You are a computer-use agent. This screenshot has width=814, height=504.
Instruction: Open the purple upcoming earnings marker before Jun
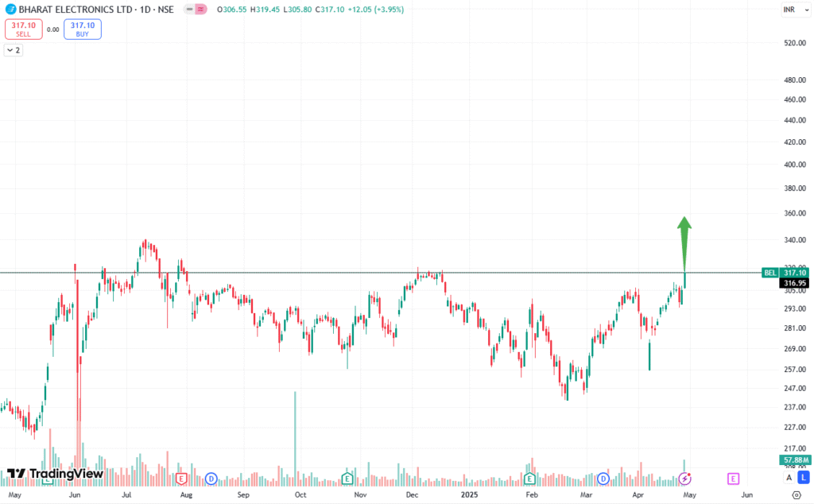pos(733,479)
